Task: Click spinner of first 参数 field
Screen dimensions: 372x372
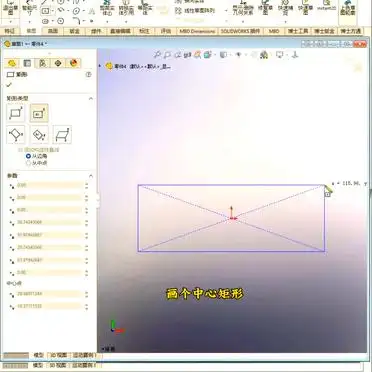Action: click(87, 185)
